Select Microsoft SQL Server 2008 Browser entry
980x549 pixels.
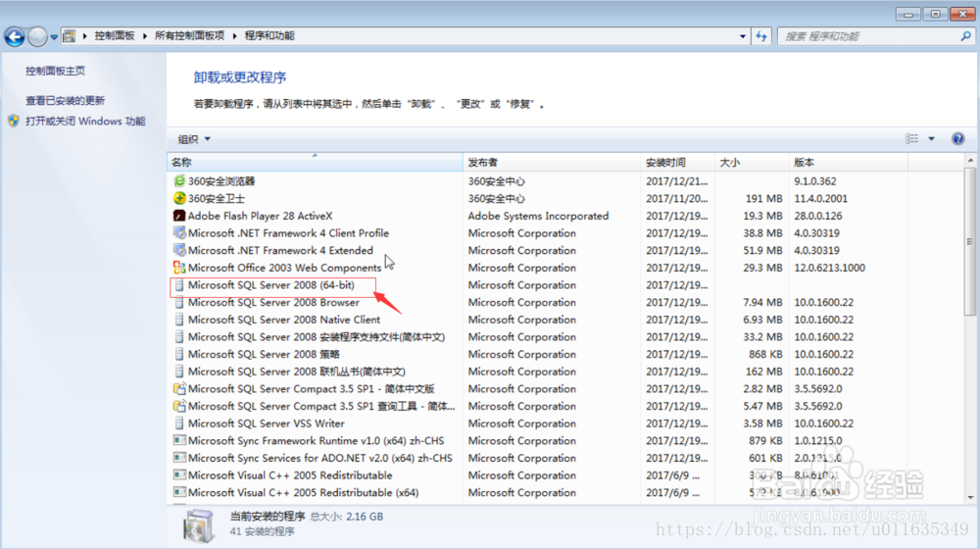[x=273, y=302]
